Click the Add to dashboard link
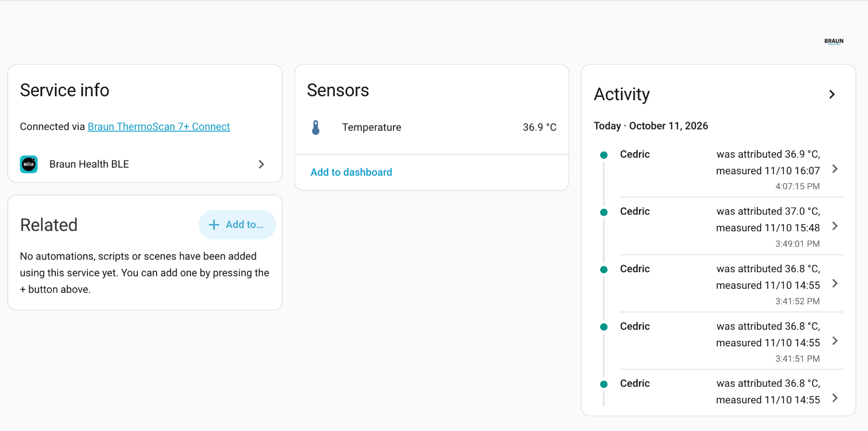 click(x=351, y=172)
